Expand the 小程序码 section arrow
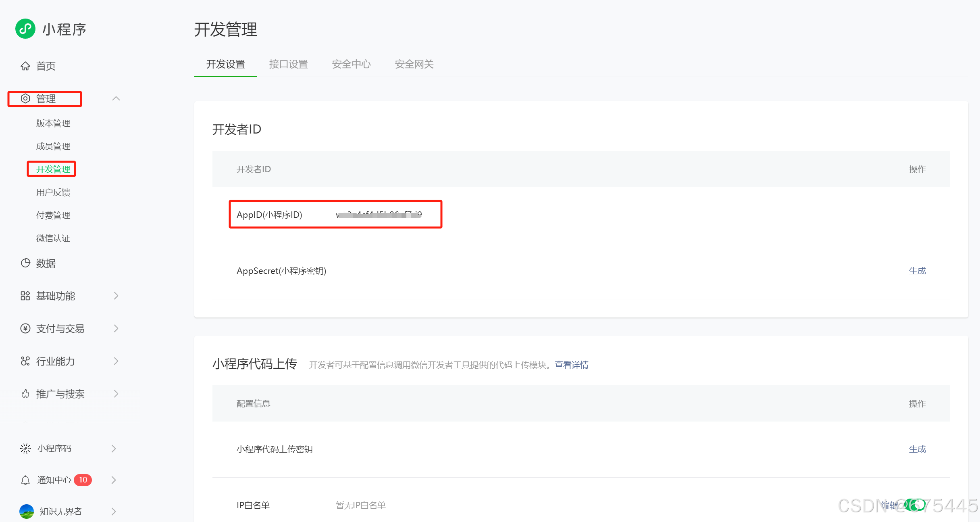This screenshot has height=522, width=980. (x=114, y=449)
